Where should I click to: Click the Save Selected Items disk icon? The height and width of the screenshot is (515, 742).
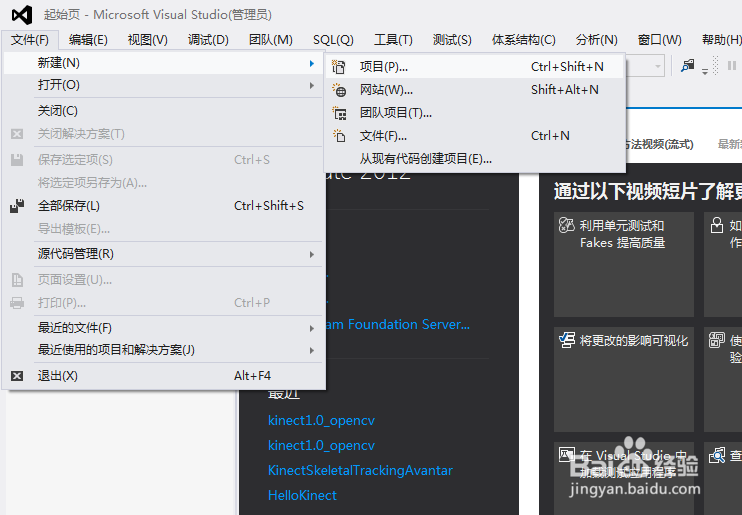pos(17,160)
